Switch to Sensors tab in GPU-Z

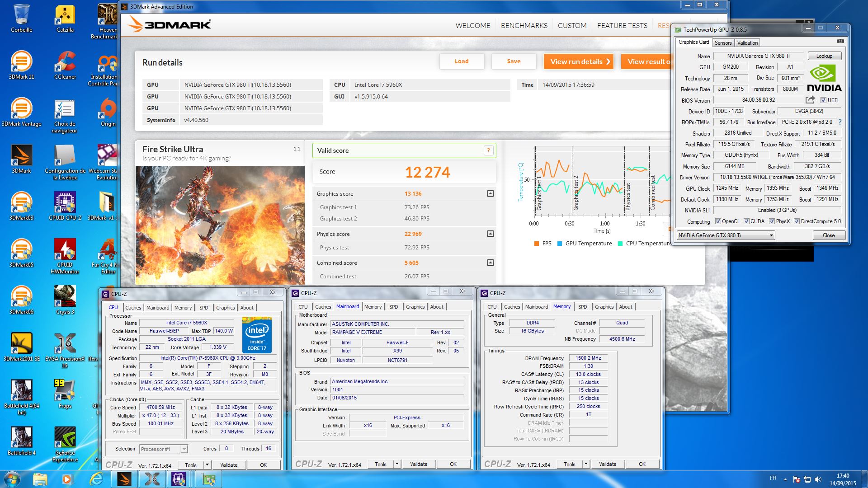click(x=723, y=43)
